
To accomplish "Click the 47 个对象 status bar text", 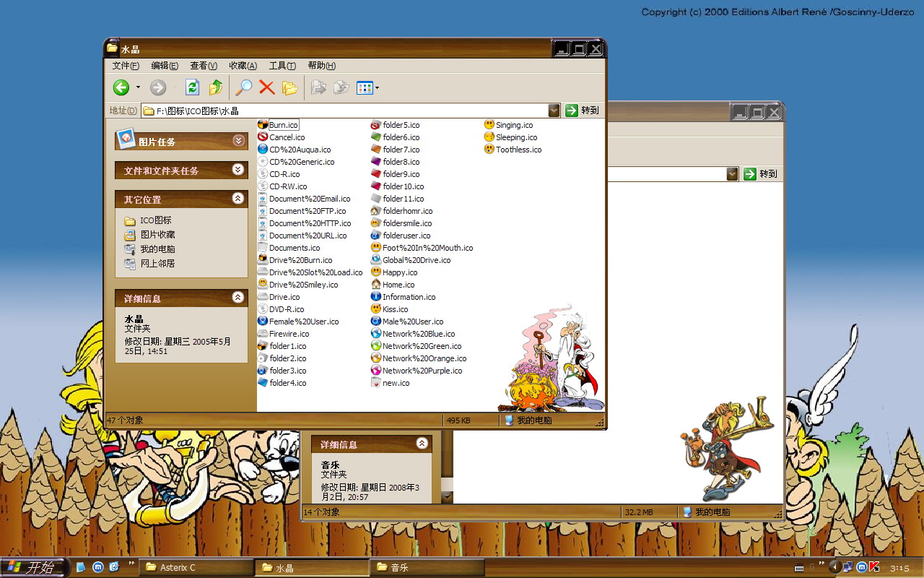I will 126,420.
